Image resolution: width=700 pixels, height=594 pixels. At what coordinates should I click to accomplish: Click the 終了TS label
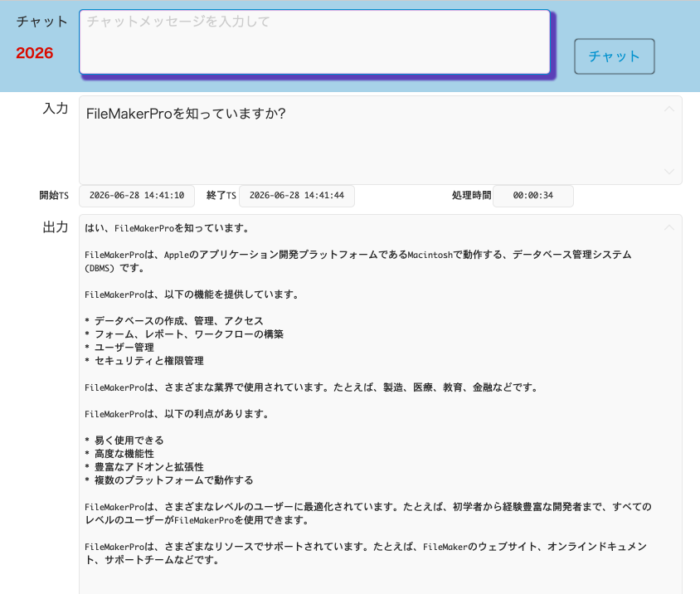[x=221, y=195]
